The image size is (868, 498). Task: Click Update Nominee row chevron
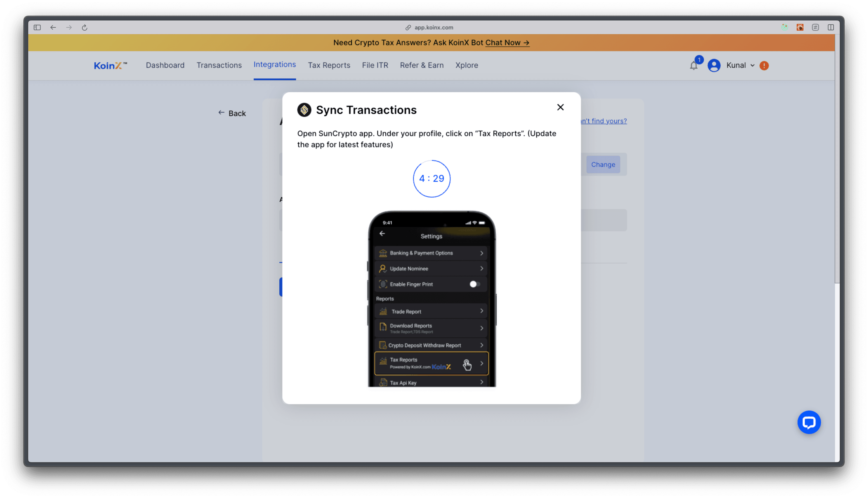481,269
